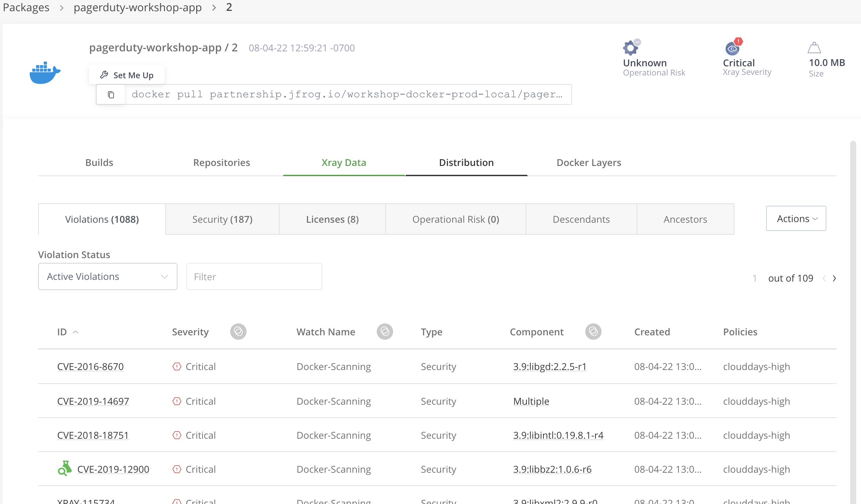Open the Severity column filter icon
The image size is (861, 504).
[238, 332]
